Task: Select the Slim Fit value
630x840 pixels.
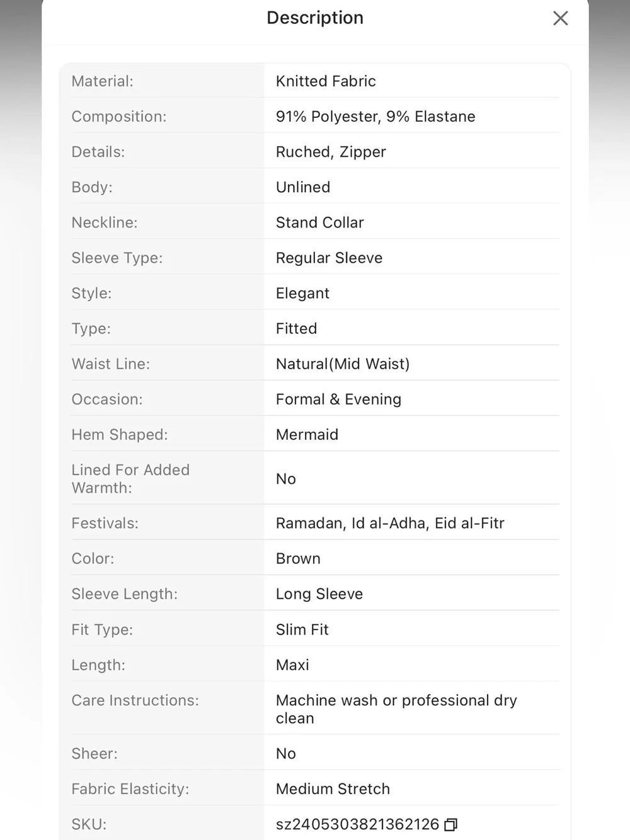Action: point(302,630)
